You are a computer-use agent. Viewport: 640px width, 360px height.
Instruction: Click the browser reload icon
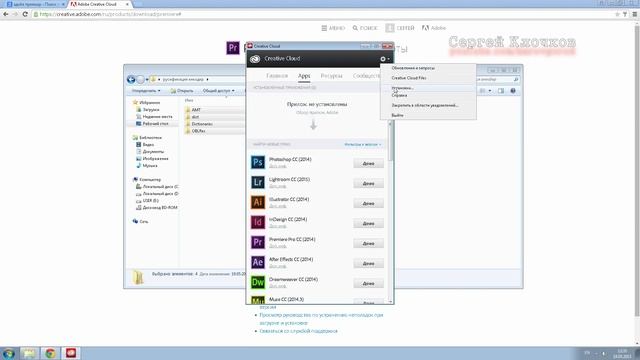tap(25, 14)
